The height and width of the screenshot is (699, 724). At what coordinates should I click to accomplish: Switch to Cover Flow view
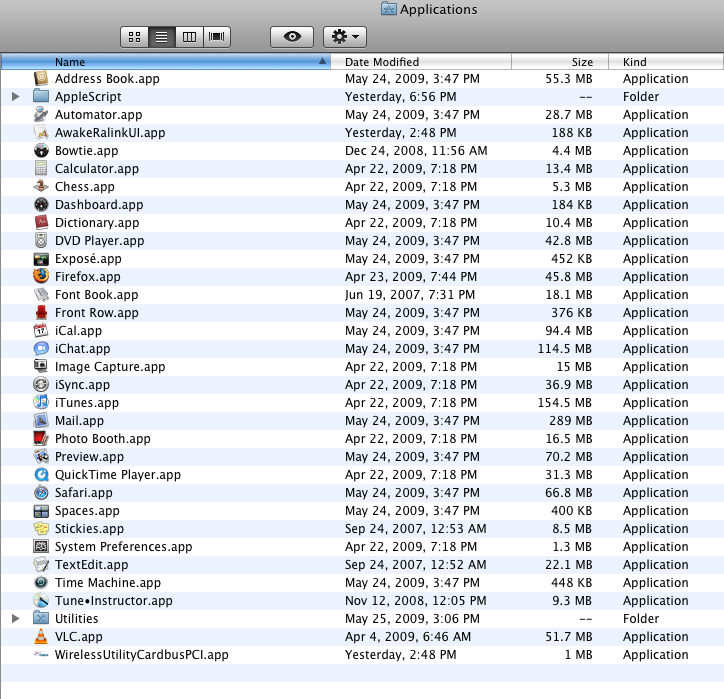tap(217, 37)
